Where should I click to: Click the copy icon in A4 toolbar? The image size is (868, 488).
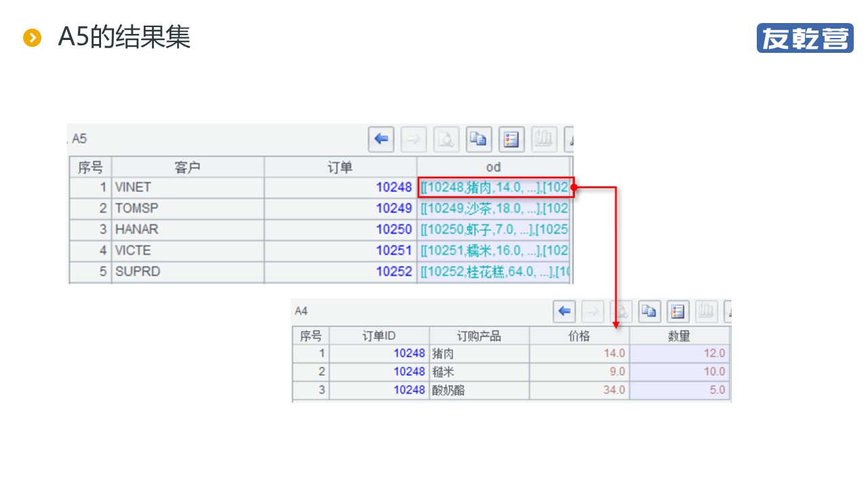pyautogui.click(x=650, y=312)
